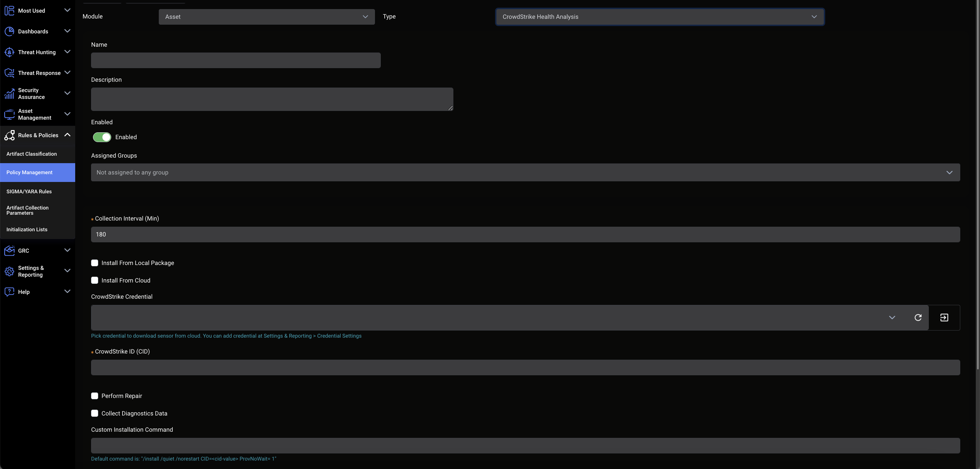Click the Rules & Policies icon
This screenshot has height=469, width=980.
coord(9,135)
